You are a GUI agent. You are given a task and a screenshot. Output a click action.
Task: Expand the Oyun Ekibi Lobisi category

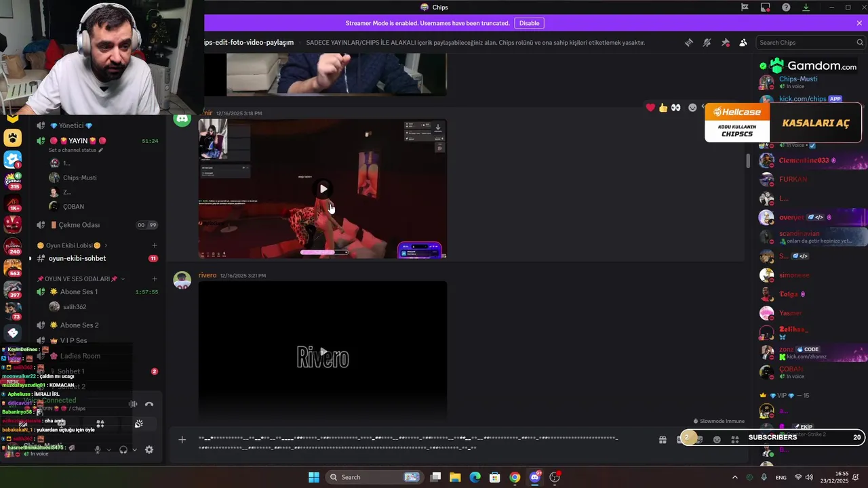click(73, 245)
